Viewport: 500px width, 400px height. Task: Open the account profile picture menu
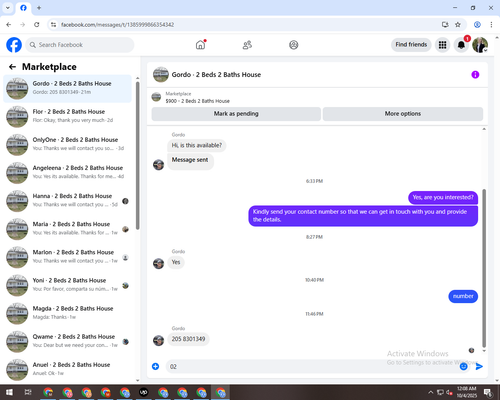point(480,45)
